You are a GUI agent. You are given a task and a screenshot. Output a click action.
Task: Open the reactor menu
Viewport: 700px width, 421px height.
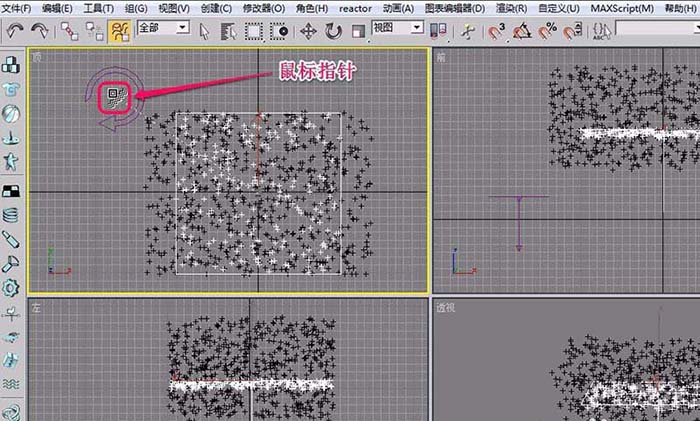[355, 8]
